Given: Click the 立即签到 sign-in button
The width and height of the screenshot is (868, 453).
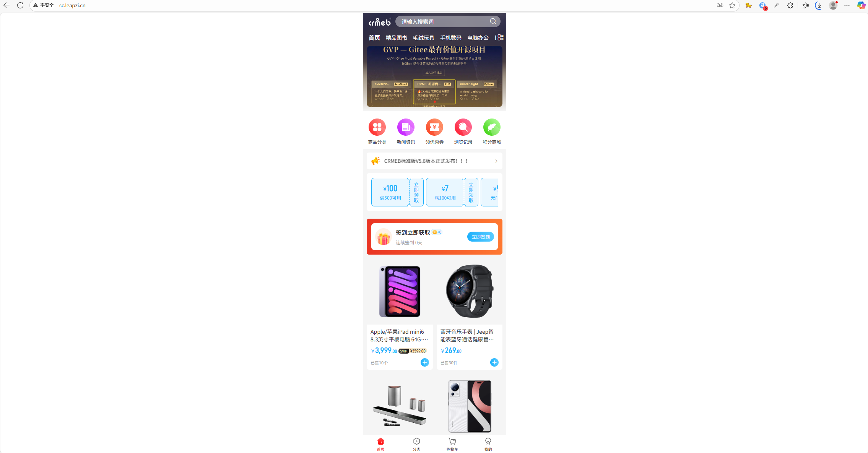Looking at the screenshot, I should coord(481,237).
